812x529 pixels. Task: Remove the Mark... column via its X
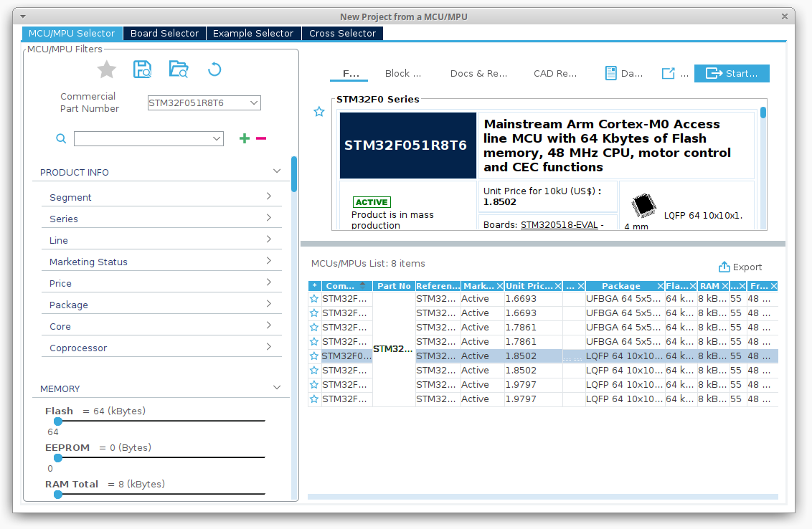[500, 286]
